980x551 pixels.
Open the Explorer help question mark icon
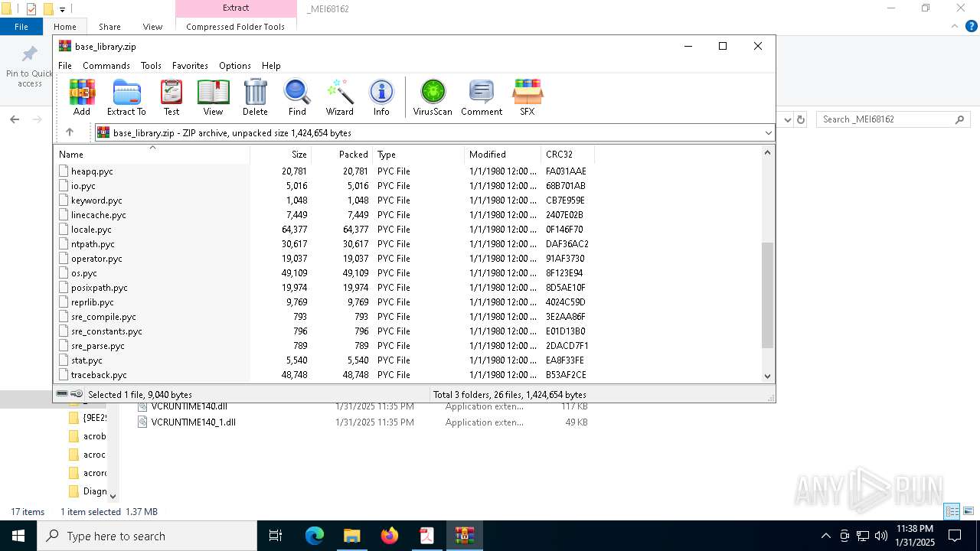(972, 26)
